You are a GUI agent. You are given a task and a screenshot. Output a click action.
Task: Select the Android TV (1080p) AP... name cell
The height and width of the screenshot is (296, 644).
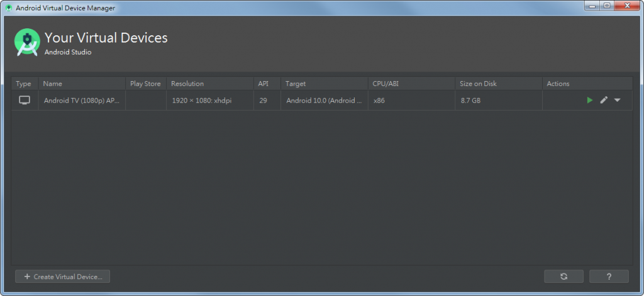tap(82, 100)
